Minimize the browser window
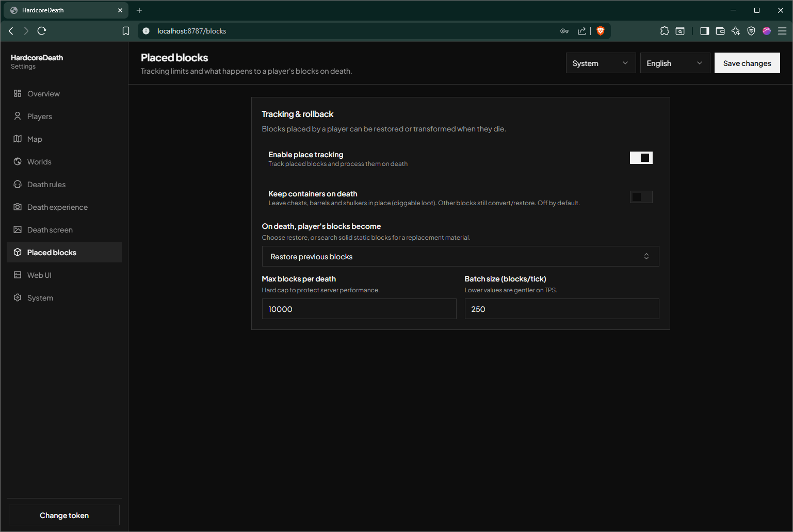The height and width of the screenshot is (532, 793). [733, 10]
